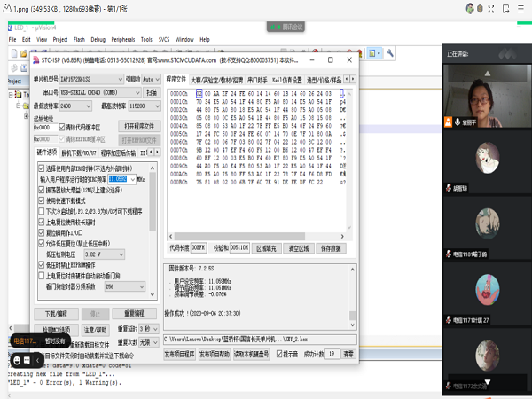Click the smiley emoji icon in floating bar
The image size is (532, 399).
[17, 360]
